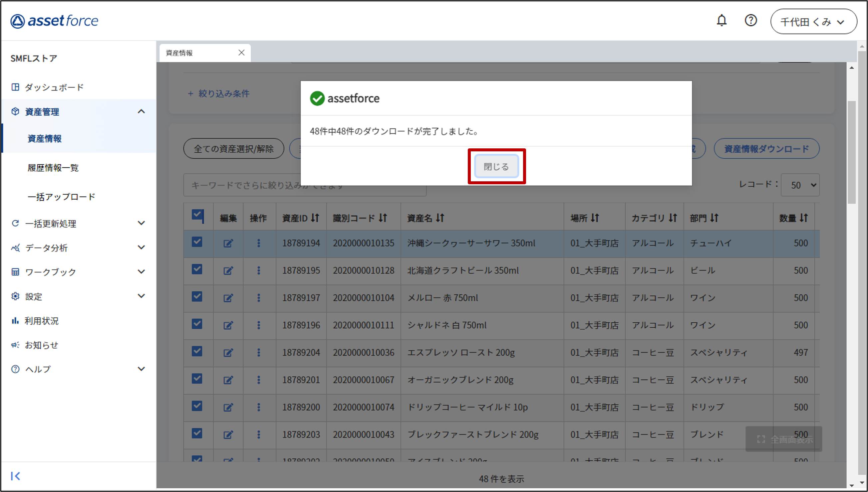
Task: Open the three-dot actions menu for asset 18789195
Action: [259, 270]
